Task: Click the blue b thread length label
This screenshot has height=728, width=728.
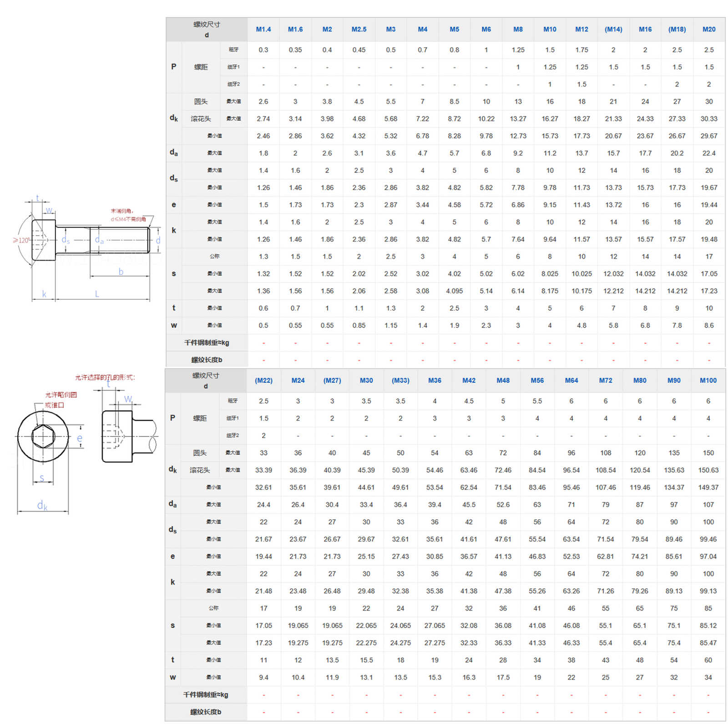Action: (121, 271)
